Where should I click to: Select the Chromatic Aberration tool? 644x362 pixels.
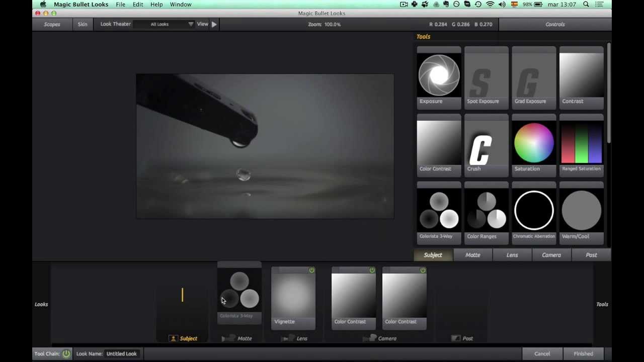[534, 213]
